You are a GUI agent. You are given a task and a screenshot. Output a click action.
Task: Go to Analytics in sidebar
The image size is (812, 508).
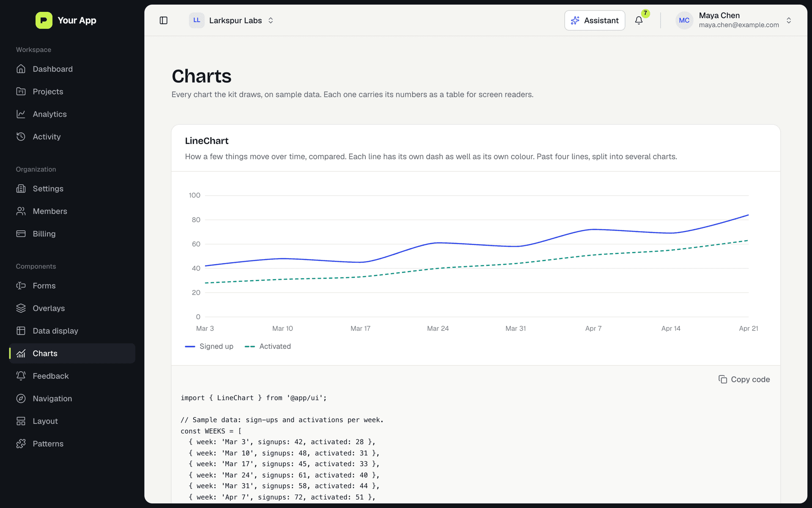[72, 114]
